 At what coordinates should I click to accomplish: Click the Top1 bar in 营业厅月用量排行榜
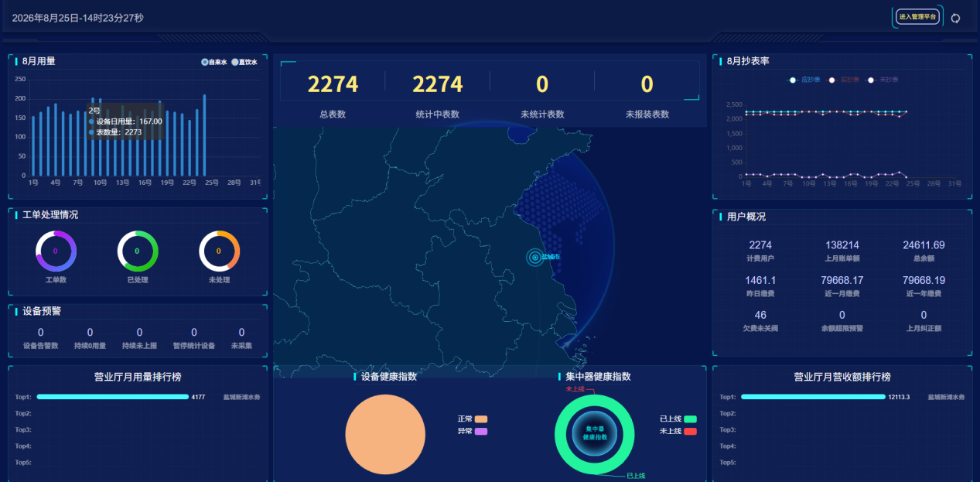pos(112,397)
